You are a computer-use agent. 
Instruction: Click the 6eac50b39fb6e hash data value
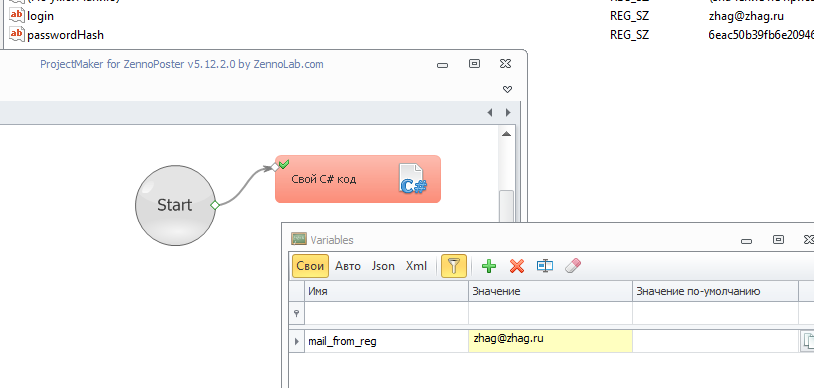click(761, 35)
